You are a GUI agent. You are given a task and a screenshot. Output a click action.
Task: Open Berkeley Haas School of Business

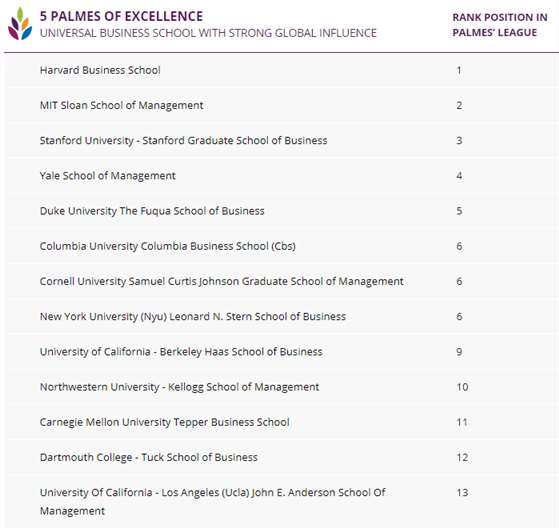click(x=181, y=352)
